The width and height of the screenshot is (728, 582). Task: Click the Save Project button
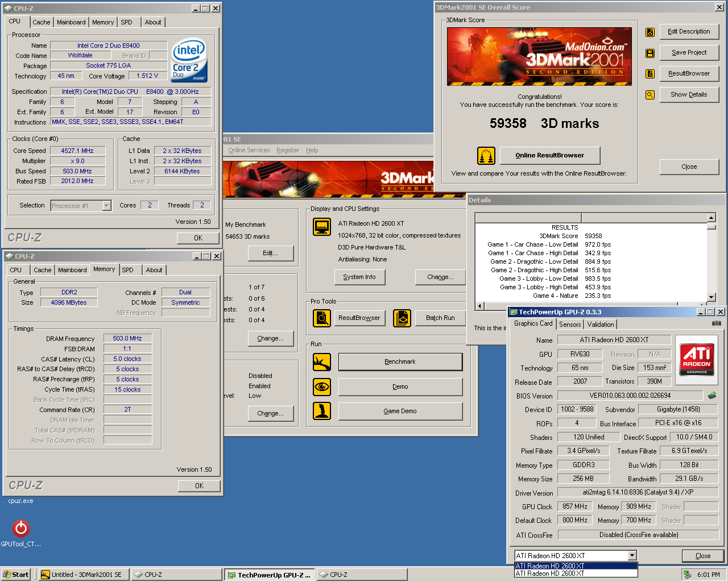pyautogui.click(x=689, y=53)
